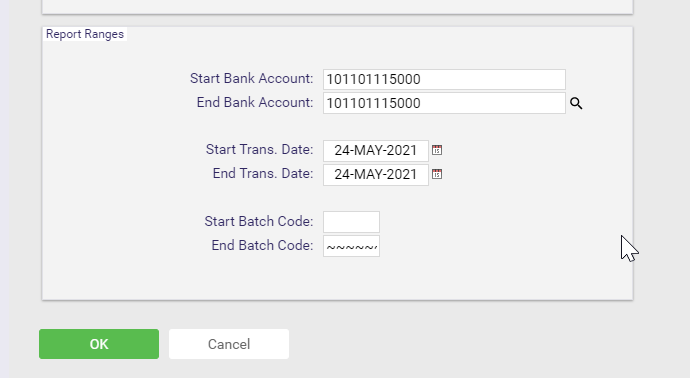This screenshot has height=378, width=690.
Task: Click the Report Ranges group heading
Action: pos(85,34)
